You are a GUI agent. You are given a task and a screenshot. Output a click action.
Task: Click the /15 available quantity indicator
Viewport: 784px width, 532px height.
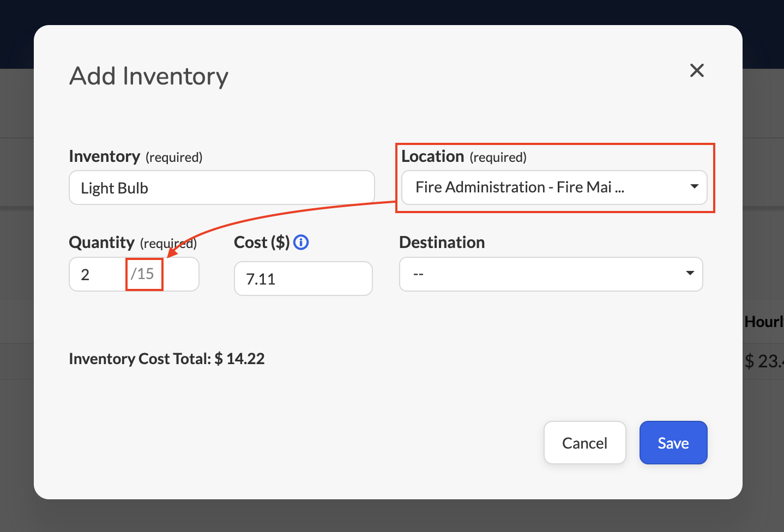[x=143, y=274]
